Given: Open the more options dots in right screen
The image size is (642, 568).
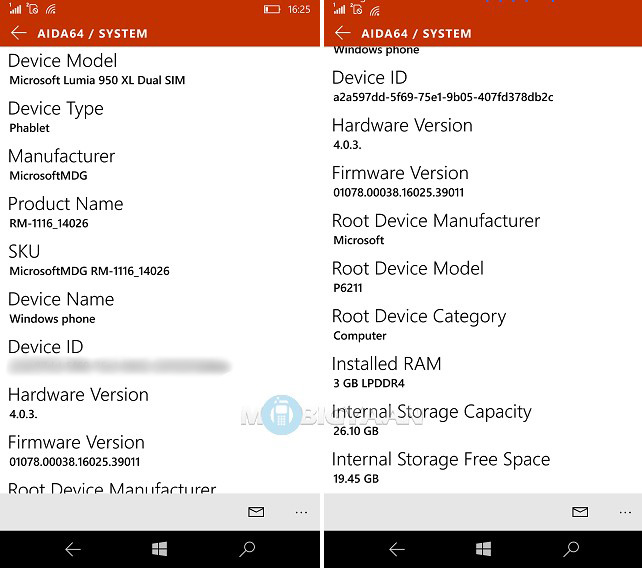Looking at the screenshot, I should coord(625,512).
